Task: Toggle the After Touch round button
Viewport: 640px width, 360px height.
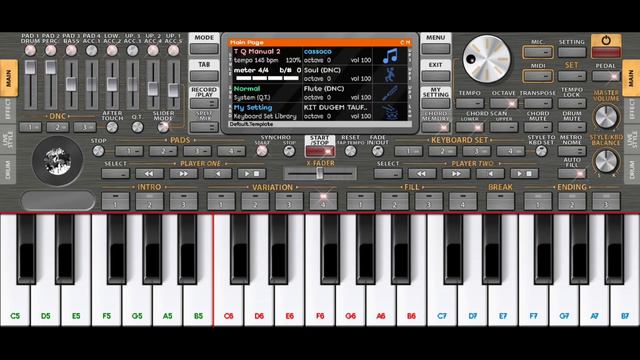Action: click(112, 127)
